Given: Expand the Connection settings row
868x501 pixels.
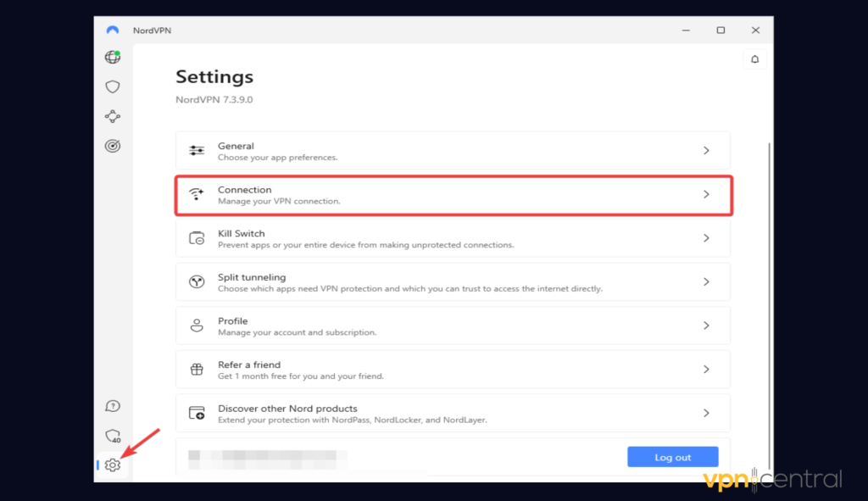Looking at the screenshot, I should click(x=453, y=194).
